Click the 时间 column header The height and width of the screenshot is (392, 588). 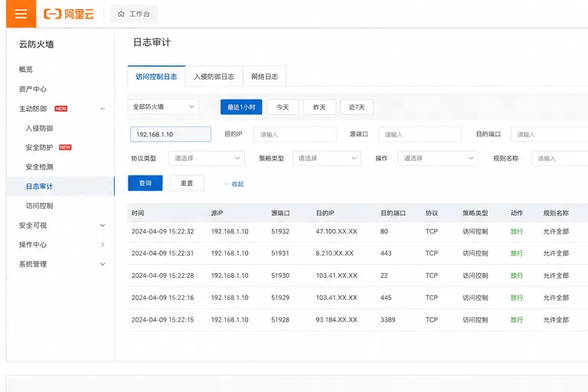[x=138, y=213]
